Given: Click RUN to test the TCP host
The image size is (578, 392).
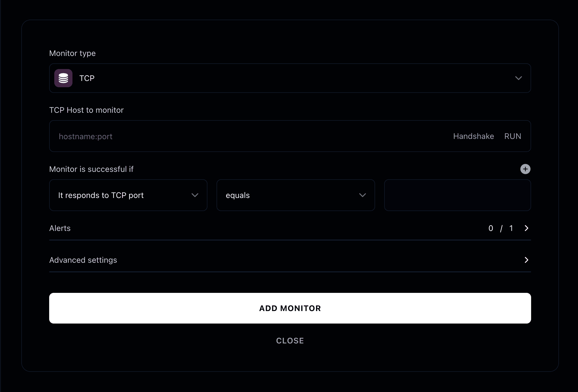Looking at the screenshot, I should tap(512, 136).
